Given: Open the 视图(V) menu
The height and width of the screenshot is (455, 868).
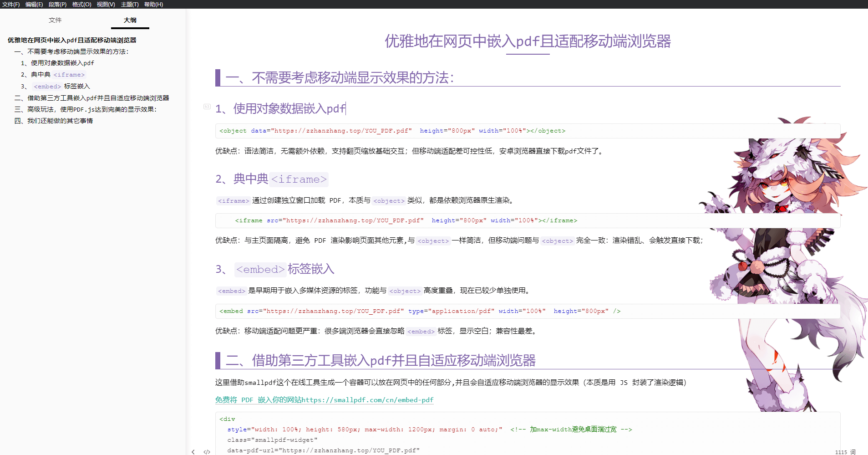Looking at the screenshot, I should tap(106, 5).
